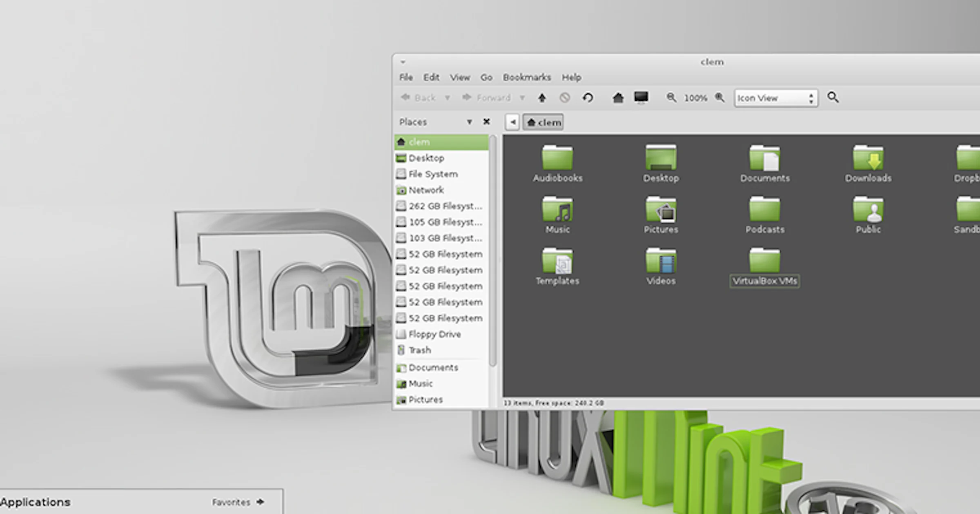Viewport: 980px width, 514px height.
Task: Click the clem path bar button
Action: click(543, 122)
